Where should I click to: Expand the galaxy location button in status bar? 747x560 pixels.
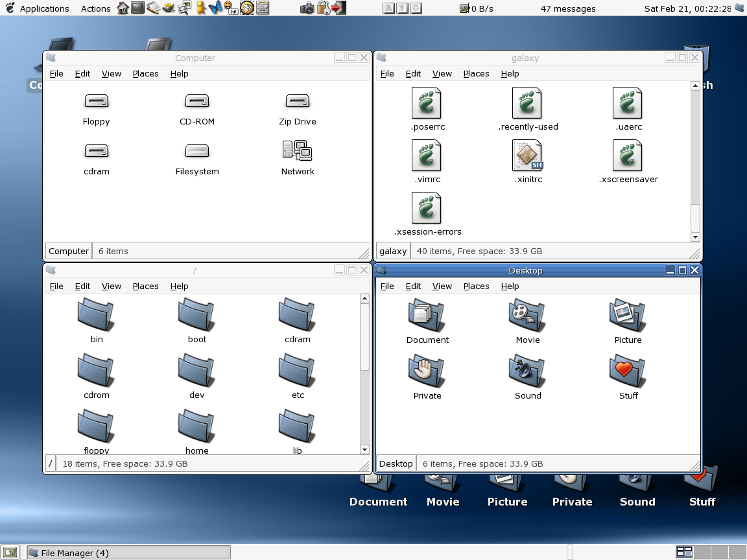tap(393, 251)
